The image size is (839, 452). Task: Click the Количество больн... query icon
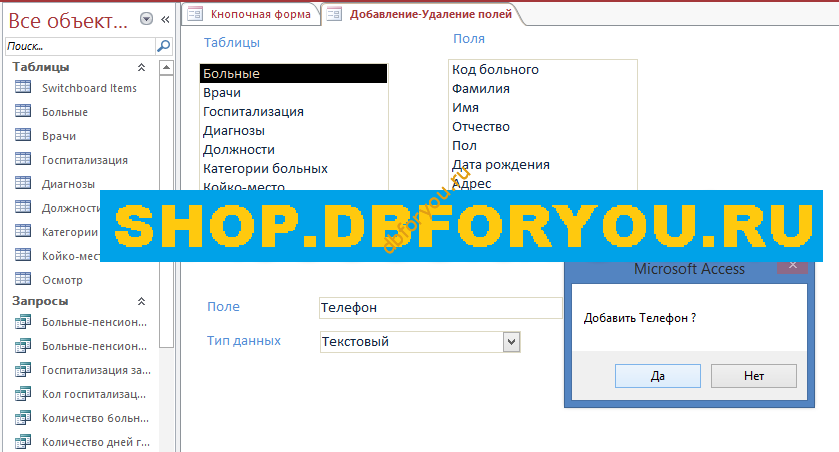(x=23, y=418)
